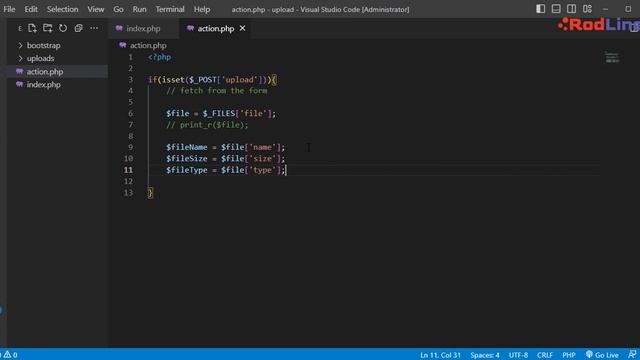The width and height of the screenshot is (640, 360).
Task: Open the View menu
Action: [x=96, y=9]
